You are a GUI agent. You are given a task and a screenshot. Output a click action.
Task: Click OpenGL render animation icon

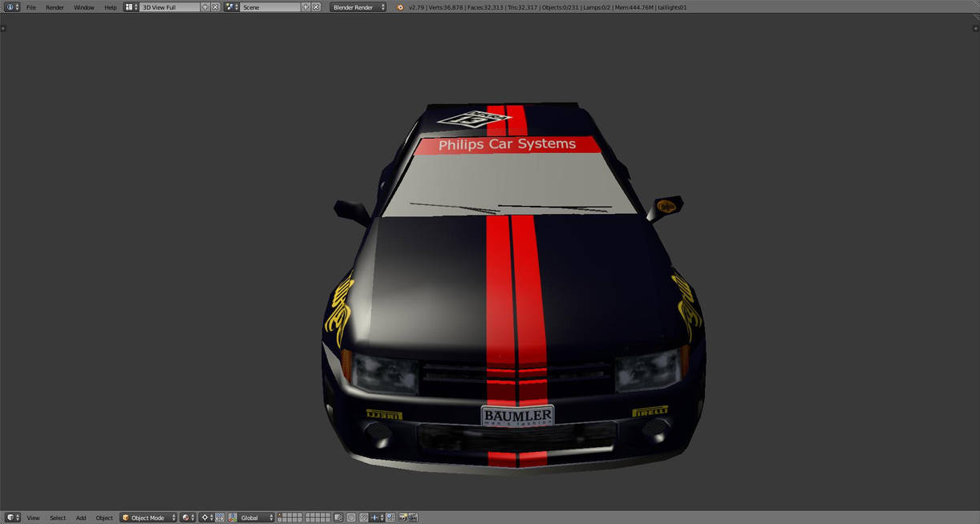pyautogui.click(x=412, y=518)
